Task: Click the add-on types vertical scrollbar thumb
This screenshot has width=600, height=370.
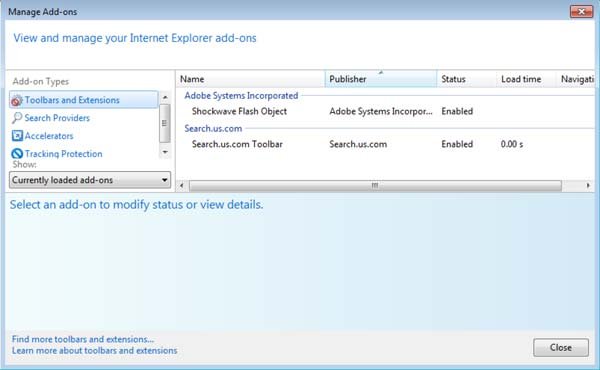Action: point(165,123)
